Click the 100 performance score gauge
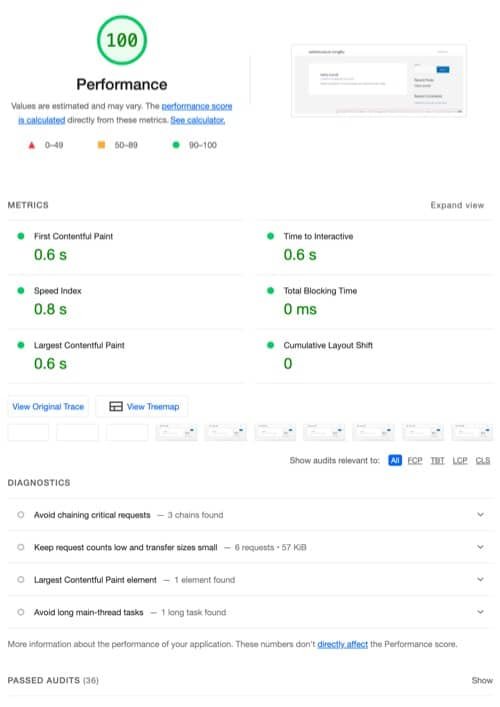 [x=122, y=40]
